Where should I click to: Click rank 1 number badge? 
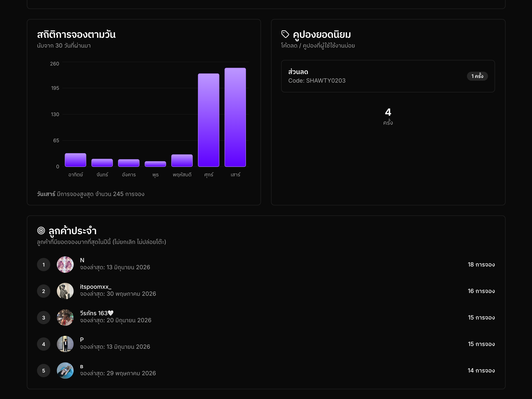tap(44, 265)
